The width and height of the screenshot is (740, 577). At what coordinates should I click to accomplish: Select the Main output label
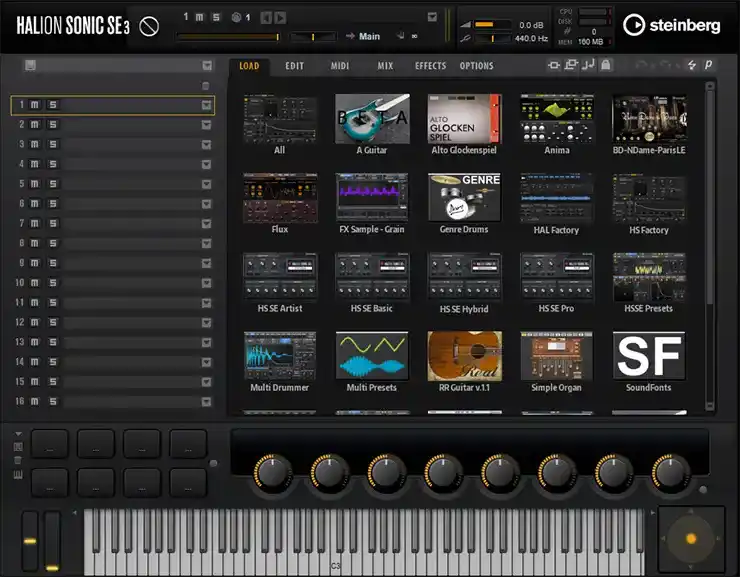click(369, 36)
